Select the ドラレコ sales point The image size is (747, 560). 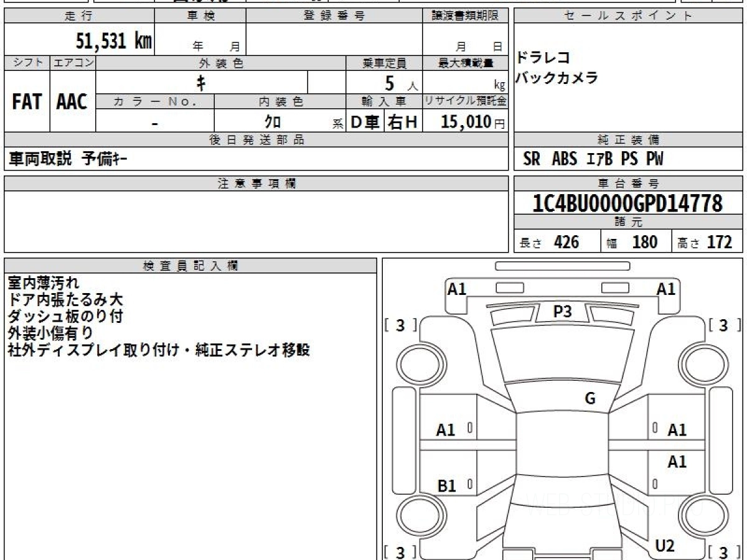(543, 58)
